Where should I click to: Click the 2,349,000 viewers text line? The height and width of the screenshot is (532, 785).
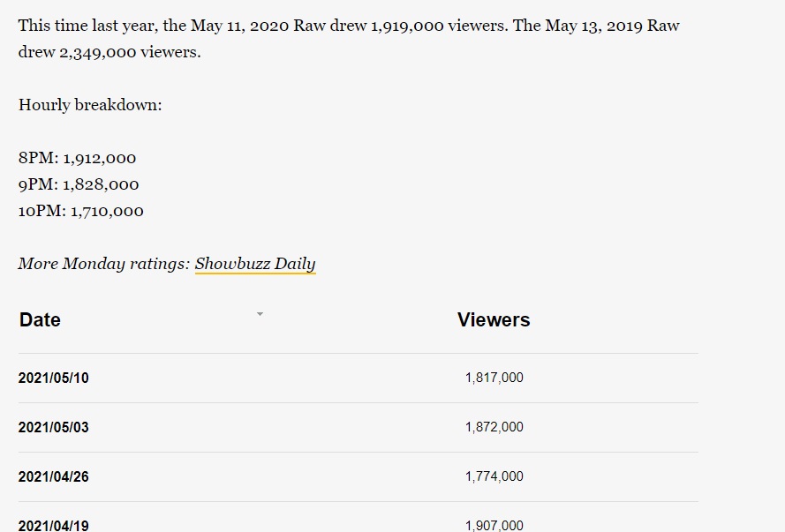109,53
